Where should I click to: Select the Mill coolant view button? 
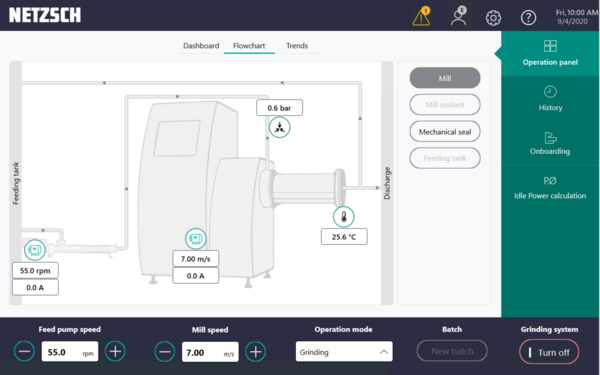pyautogui.click(x=445, y=104)
